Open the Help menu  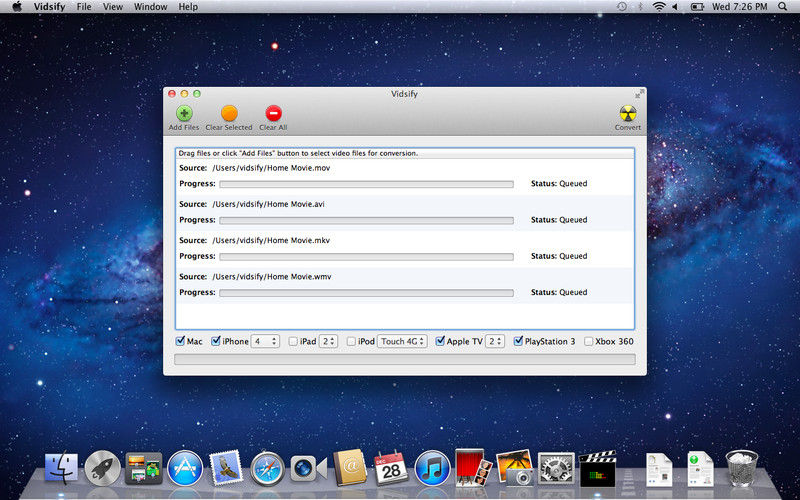188,7
